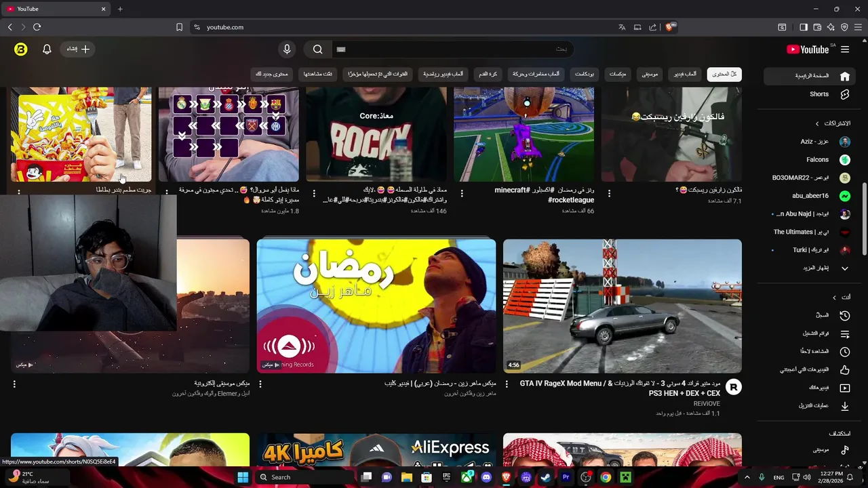Select the 'تمّت مشاهدتها' watched filter chip
The width and height of the screenshot is (868, 488).
[x=317, y=74]
